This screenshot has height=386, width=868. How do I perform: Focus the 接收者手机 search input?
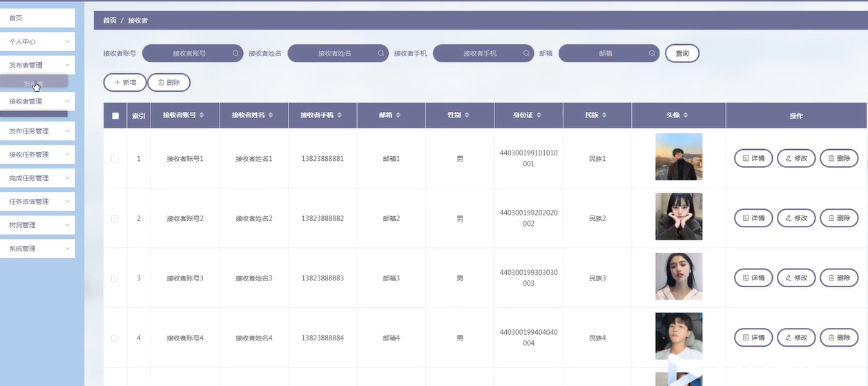pos(483,53)
